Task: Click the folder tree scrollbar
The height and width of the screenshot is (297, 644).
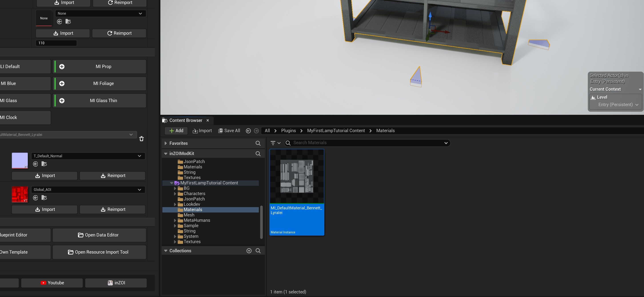Action: [261, 222]
